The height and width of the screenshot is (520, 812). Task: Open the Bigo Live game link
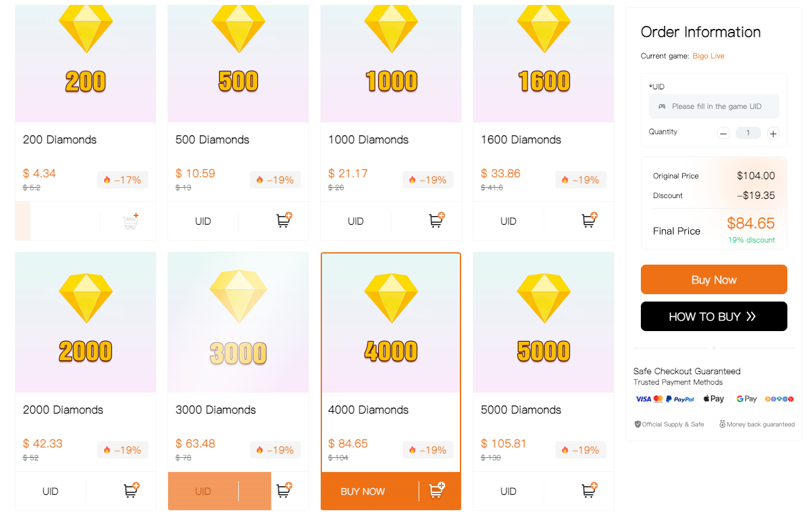point(708,56)
